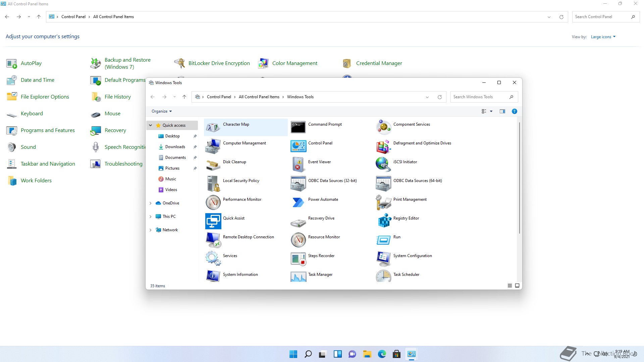644x362 pixels.
Task: Open Computer Management icon
Action: [213, 146]
